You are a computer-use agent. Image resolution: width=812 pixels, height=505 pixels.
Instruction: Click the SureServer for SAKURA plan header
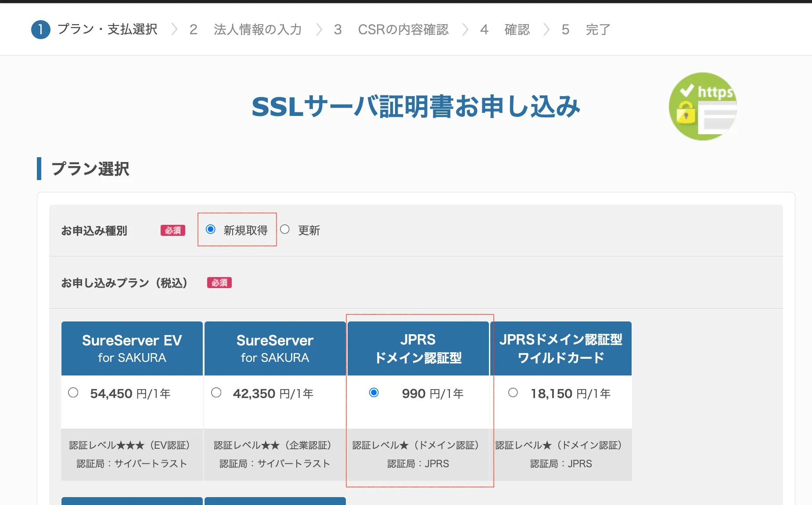[275, 348]
